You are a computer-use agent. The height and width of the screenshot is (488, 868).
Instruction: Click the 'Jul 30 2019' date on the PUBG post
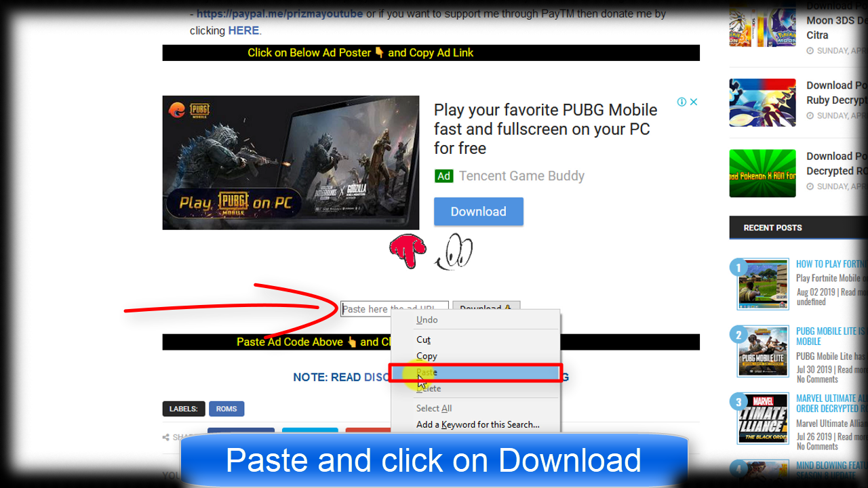click(x=814, y=369)
